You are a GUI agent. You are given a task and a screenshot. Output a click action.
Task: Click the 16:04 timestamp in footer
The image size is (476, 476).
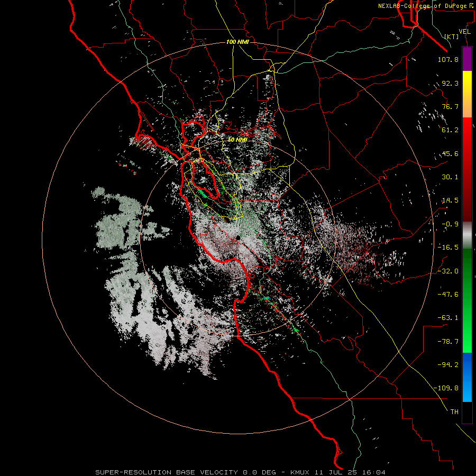coord(374,472)
